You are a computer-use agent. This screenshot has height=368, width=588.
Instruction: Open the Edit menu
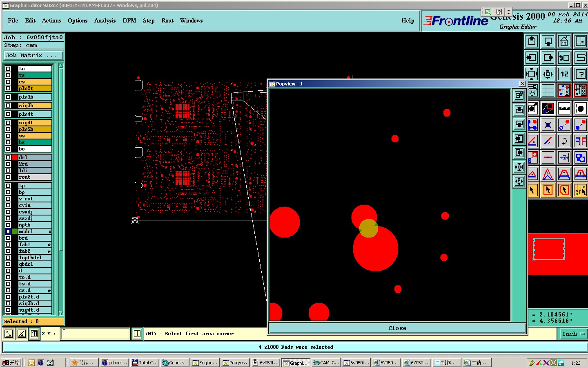[30, 21]
